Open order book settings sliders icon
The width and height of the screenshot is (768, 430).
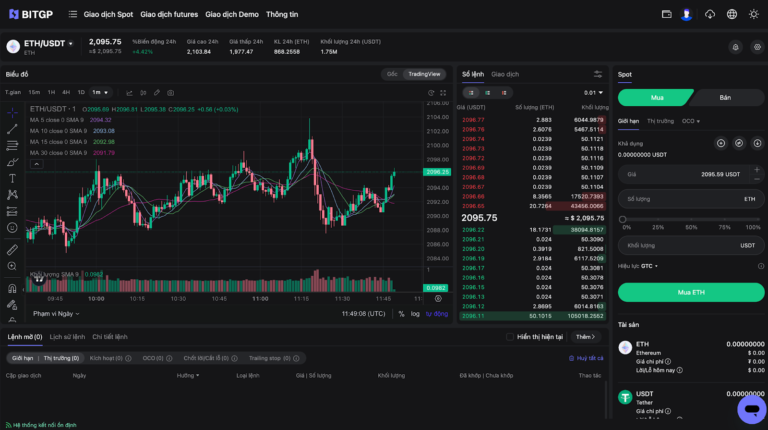[x=598, y=74]
